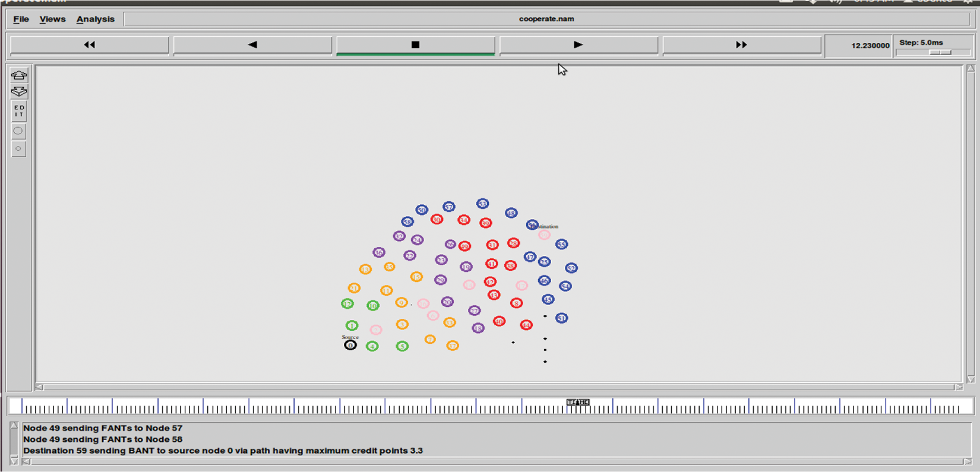Adjust the Step 5.0ms slider

tap(940, 53)
